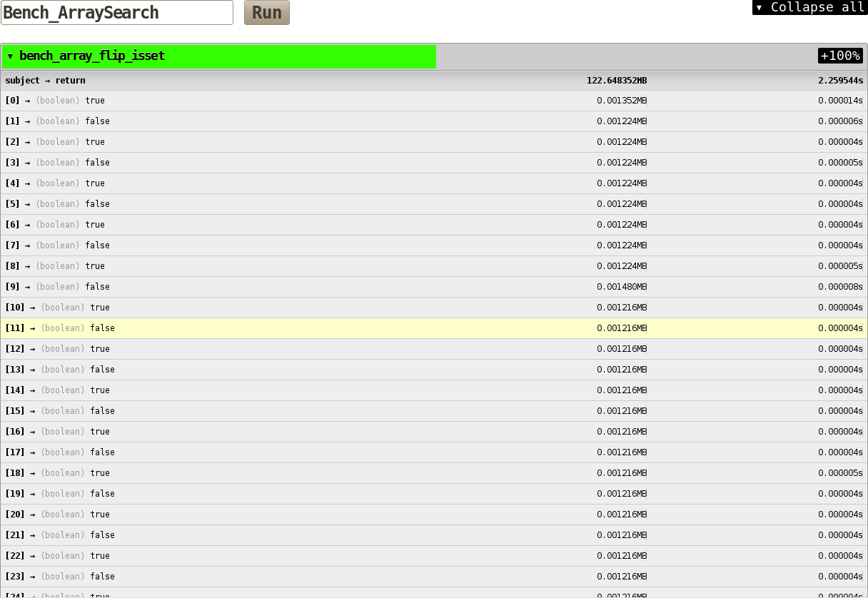Click the subject → return header

(x=45, y=81)
